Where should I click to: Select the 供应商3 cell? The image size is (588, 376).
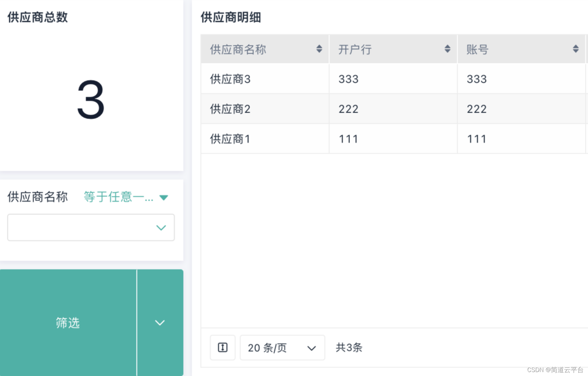pos(265,79)
